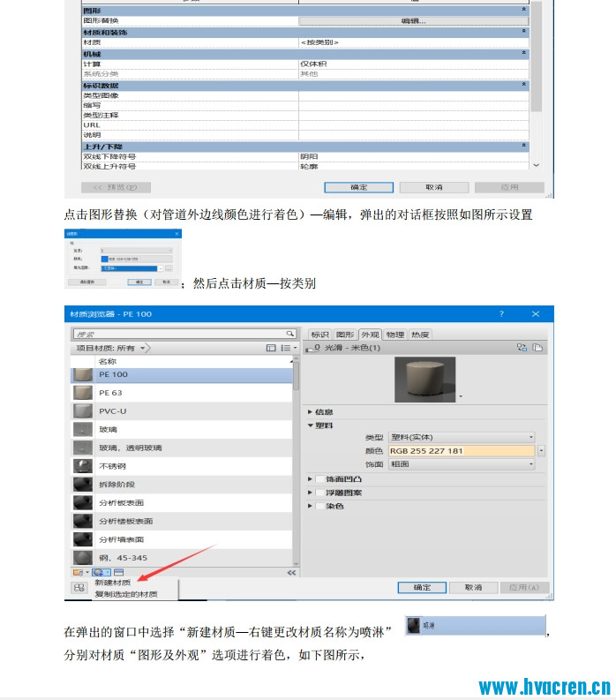Click the 编辑... button for 图形替换
This screenshot has height=700, width=616.
click(x=413, y=21)
